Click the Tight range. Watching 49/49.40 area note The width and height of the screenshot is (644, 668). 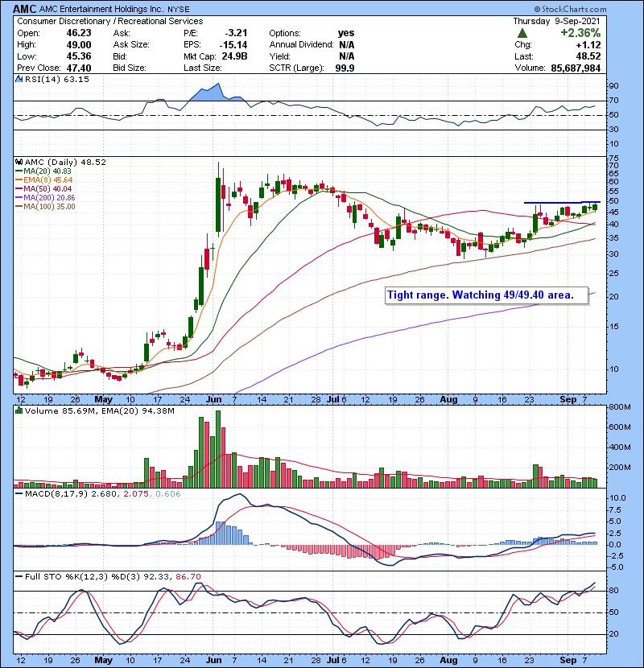pos(486,295)
